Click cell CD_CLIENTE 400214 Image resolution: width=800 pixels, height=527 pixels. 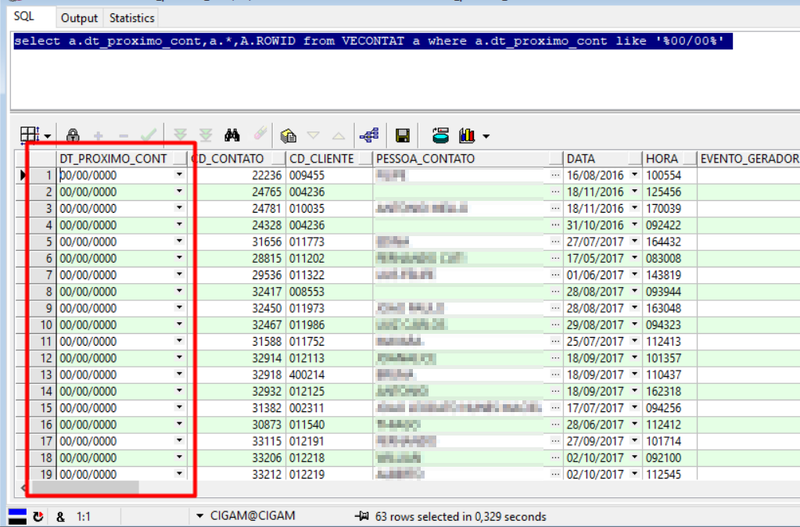click(330, 375)
